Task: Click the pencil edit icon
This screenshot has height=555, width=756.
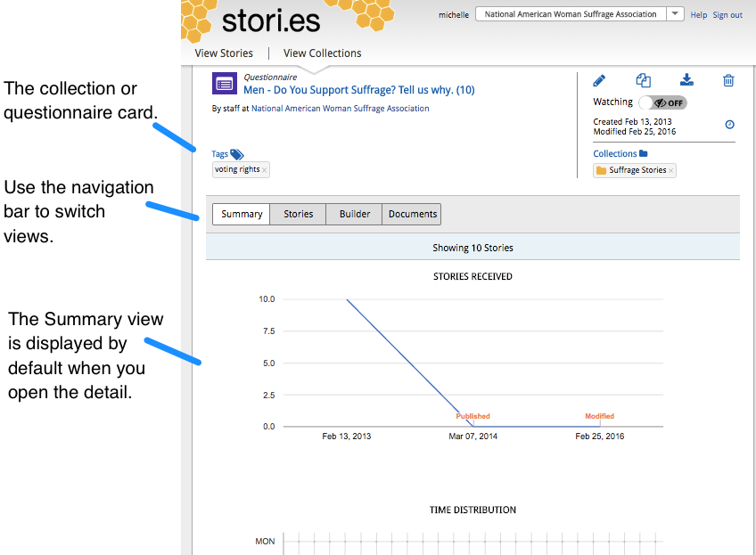Action: 599,80
